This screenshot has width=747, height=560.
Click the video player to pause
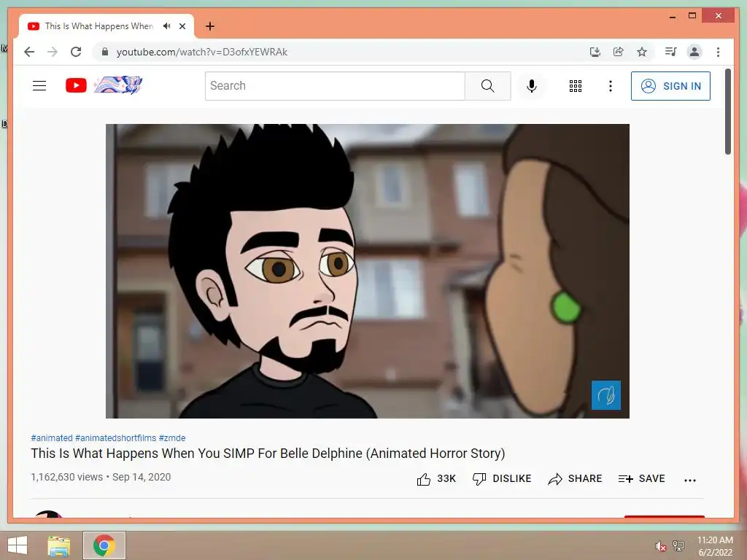368,271
